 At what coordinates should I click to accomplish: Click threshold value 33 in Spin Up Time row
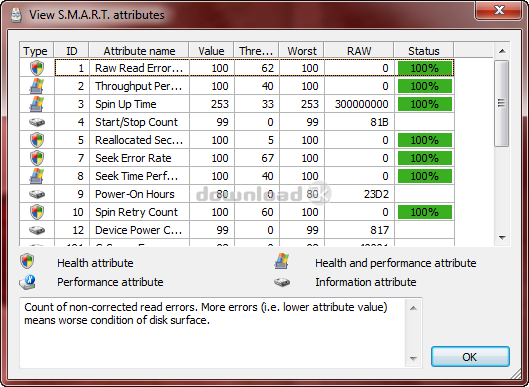268,104
